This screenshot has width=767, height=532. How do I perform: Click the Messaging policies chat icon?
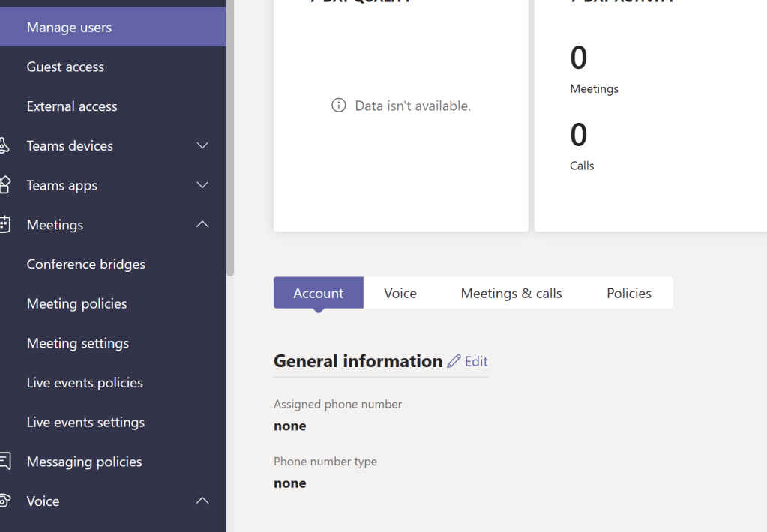click(x=4, y=461)
